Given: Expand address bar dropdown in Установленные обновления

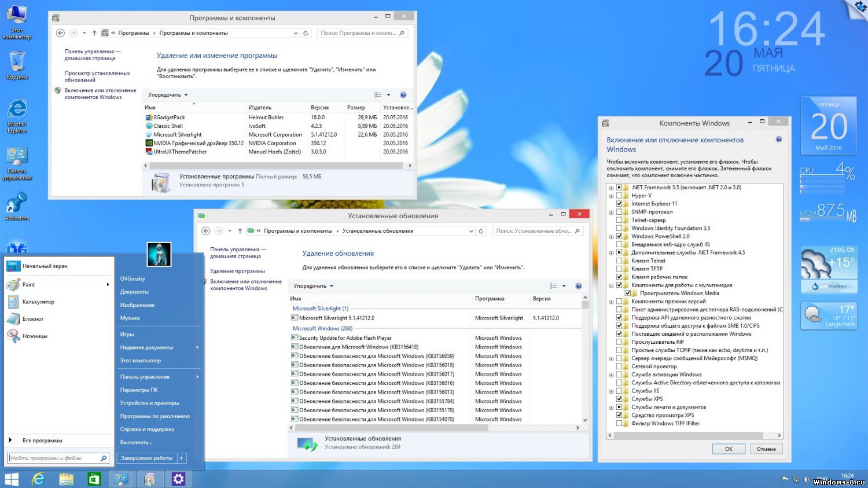Looking at the screenshot, I should coord(471,231).
